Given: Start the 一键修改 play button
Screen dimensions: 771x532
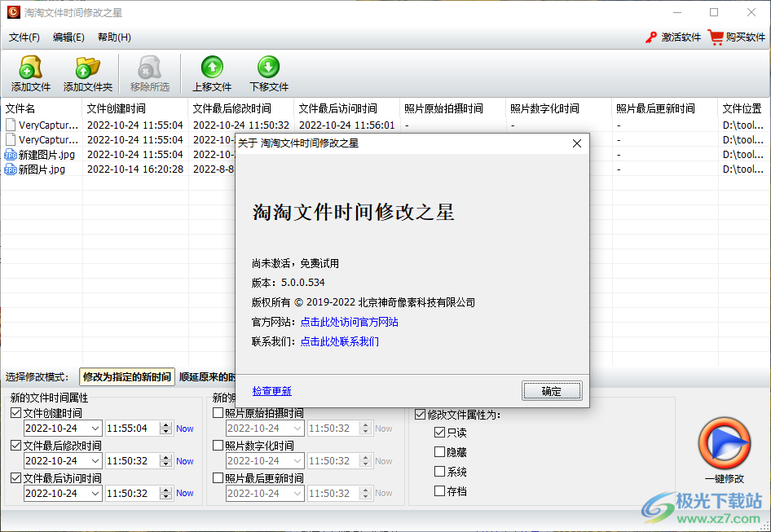Looking at the screenshot, I should click(725, 443).
